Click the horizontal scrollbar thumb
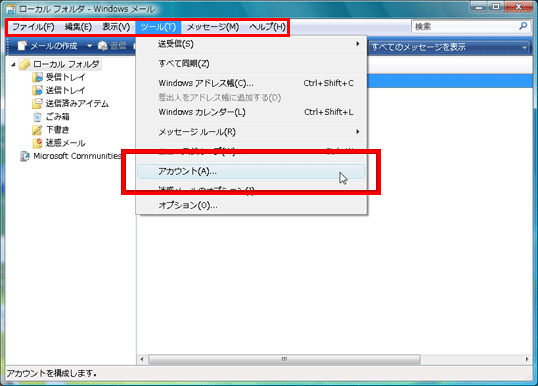 284,359
